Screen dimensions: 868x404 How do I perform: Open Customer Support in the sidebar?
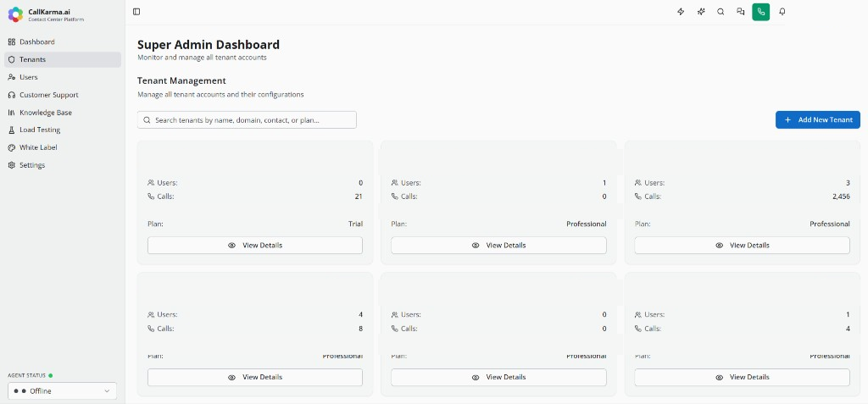tap(63, 95)
